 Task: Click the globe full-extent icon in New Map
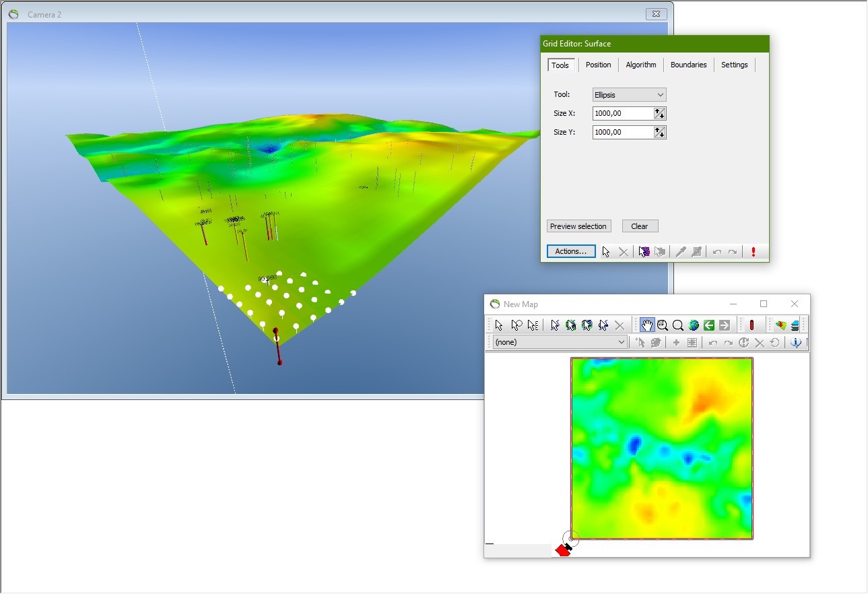(x=694, y=325)
